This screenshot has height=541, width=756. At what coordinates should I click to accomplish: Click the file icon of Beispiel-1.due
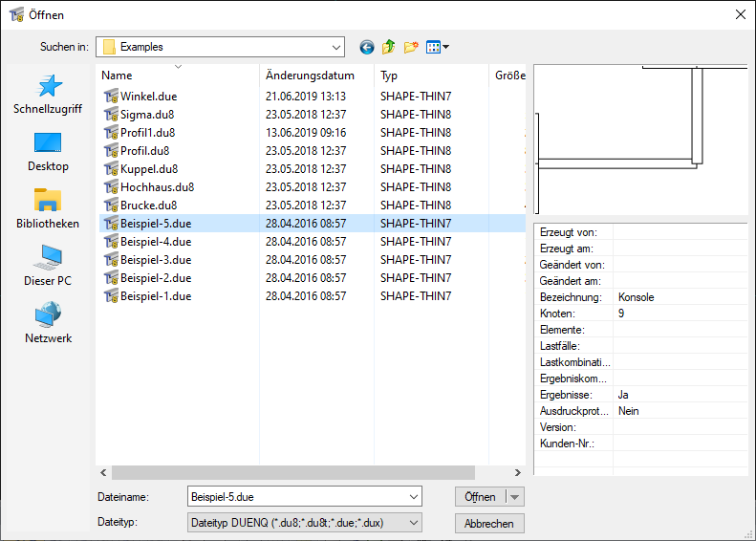pos(111,296)
